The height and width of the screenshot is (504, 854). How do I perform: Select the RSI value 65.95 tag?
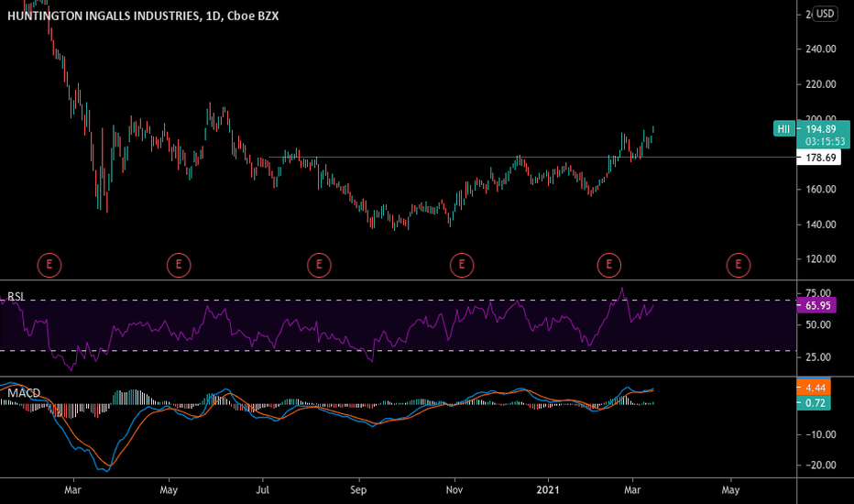816,306
